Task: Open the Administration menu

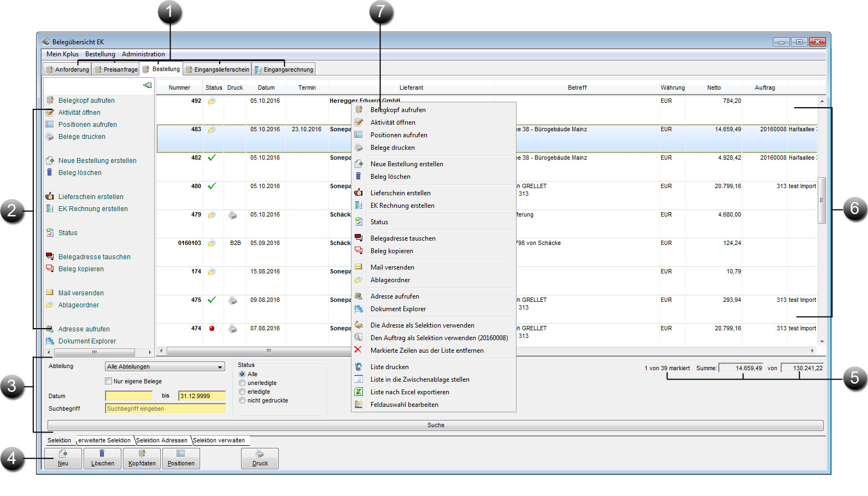Action: click(x=143, y=54)
